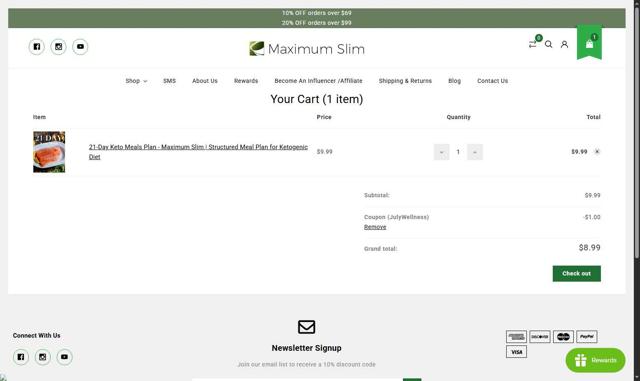
Task: Open the header Instagram icon
Action: (58, 47)
